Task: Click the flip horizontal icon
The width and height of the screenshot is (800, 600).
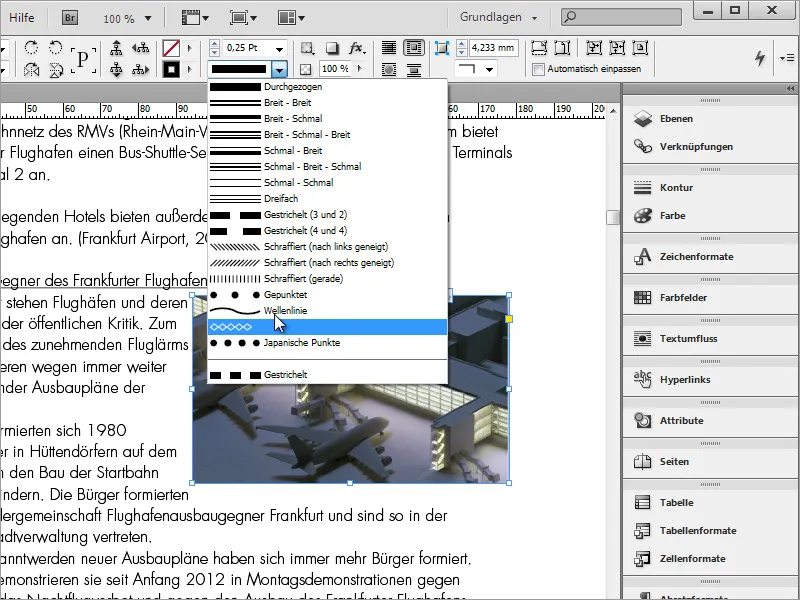Action: 31,69
